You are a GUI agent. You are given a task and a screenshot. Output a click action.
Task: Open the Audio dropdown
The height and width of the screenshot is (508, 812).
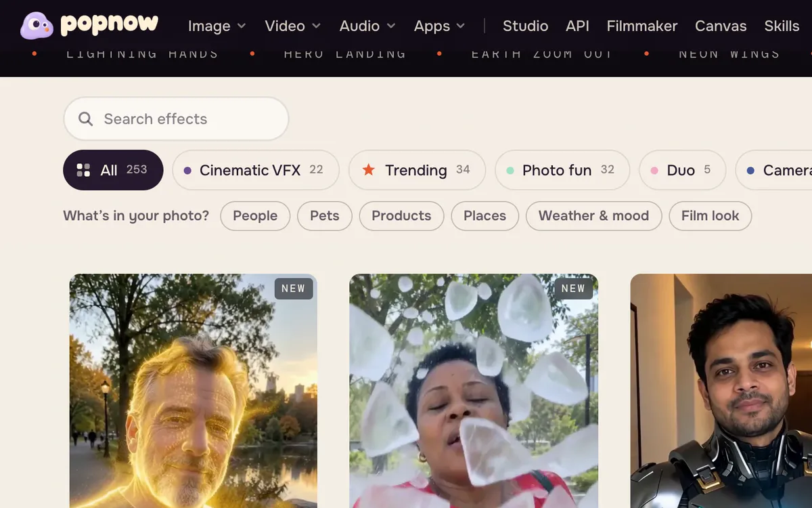pyautogui.click(x=367, y=26)
